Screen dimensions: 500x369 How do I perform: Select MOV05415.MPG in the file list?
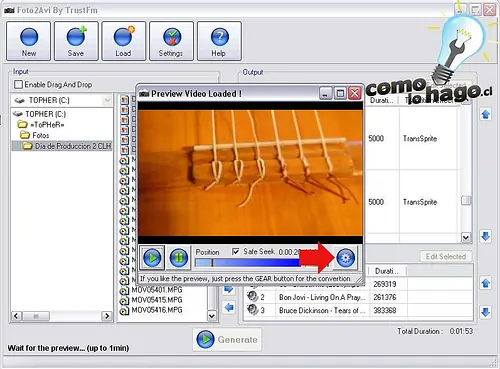point(157,300)
